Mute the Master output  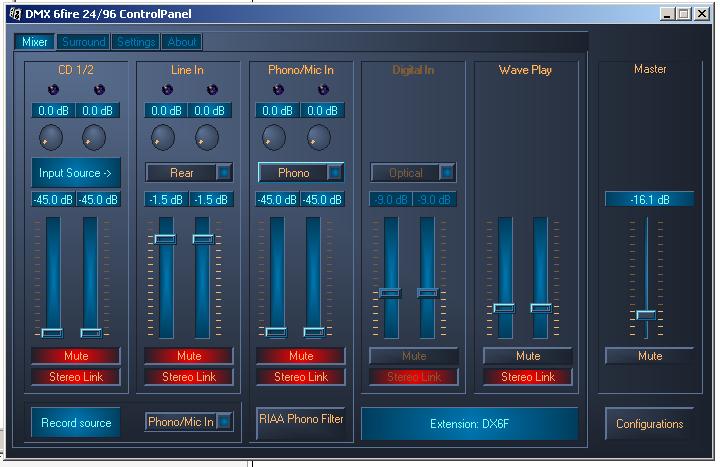pyautogui.click(x=650, y=356)
